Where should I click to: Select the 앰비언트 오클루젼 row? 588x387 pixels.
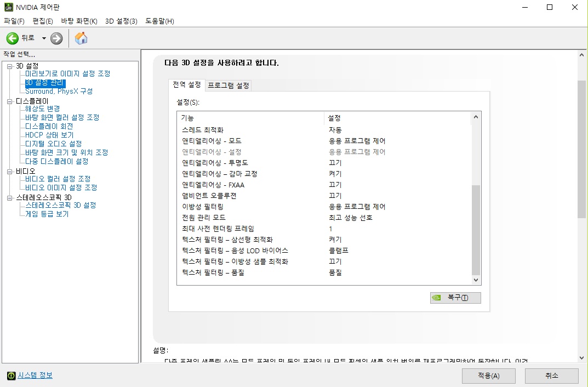click(324, 196)
